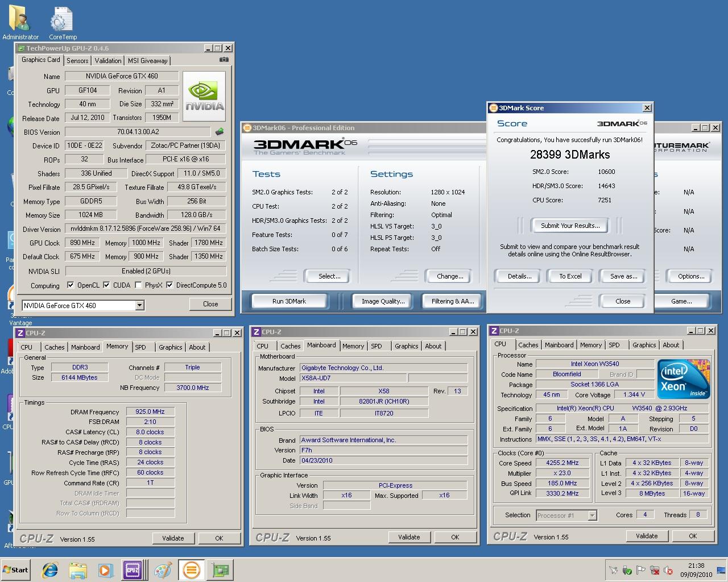Open the Administrator folder desktop icon
Image resolution: width=728 pixels, height=582 pixels.
pyautogui.click(x=20, y=23)
